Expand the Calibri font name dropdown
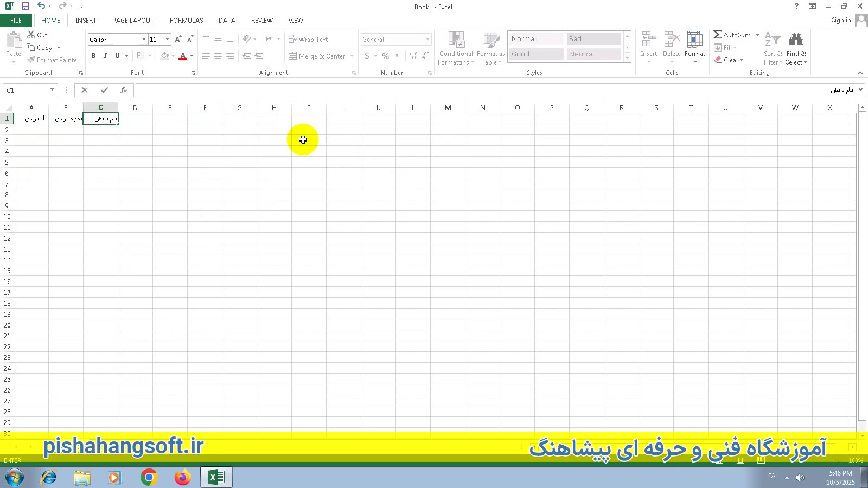This screenshot has height=488, width=868. click(x=144, y=40)
